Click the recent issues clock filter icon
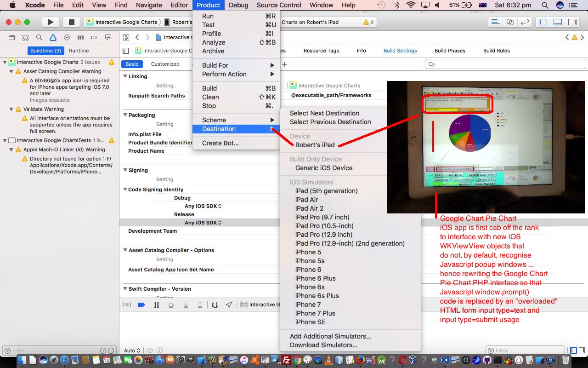 pyautogui.click(x=103, y=351)
